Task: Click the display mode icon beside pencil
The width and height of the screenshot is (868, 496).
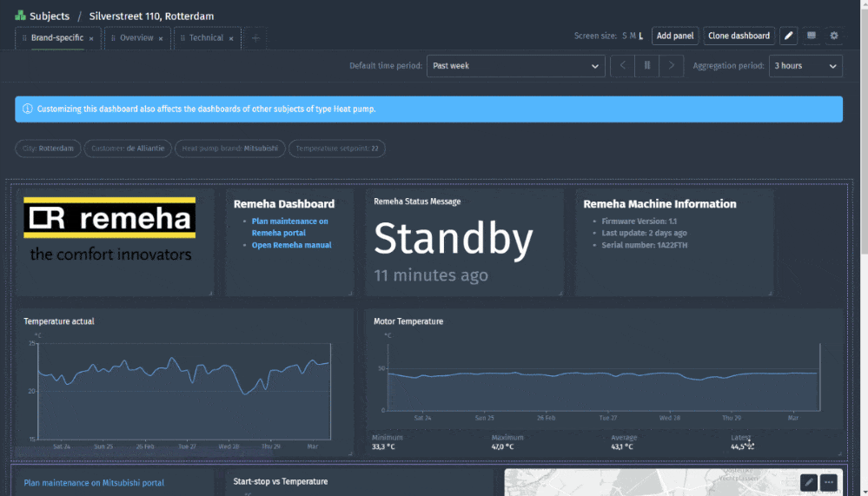Action: pos(812,36)
